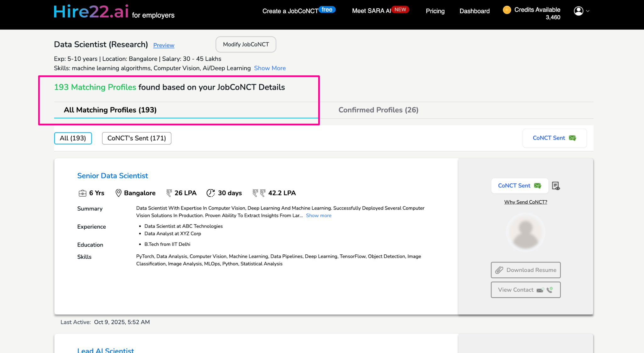Select the CoNCT's Sent (171) filter

[x=136, y=138]
